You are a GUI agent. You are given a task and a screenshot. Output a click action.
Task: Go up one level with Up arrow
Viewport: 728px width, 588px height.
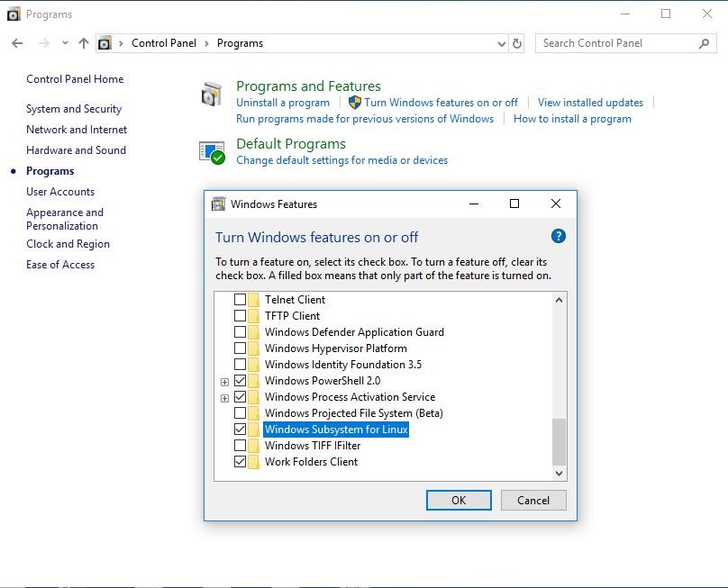point(84,43)
